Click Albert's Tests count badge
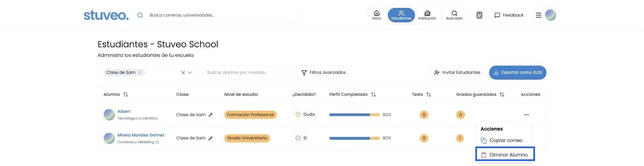This screenshot has height=166, width=644. click(424, 115)
